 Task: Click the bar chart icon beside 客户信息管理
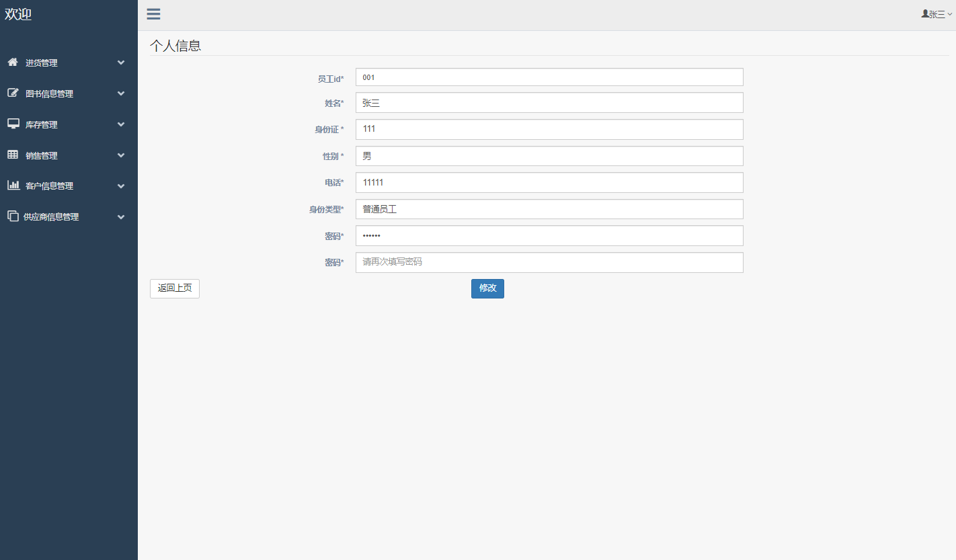tap(13, 185)
